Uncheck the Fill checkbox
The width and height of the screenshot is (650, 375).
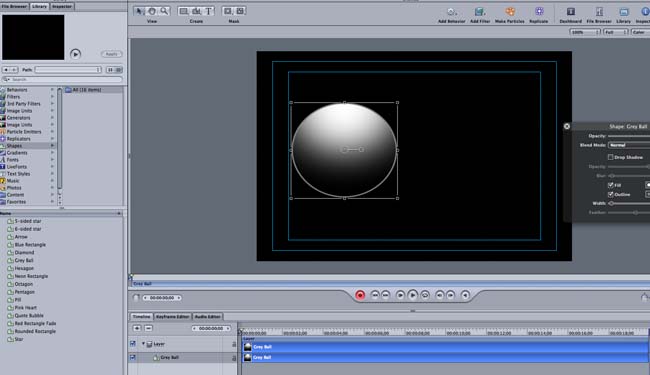pyautogui.click(x=610, y=185)
